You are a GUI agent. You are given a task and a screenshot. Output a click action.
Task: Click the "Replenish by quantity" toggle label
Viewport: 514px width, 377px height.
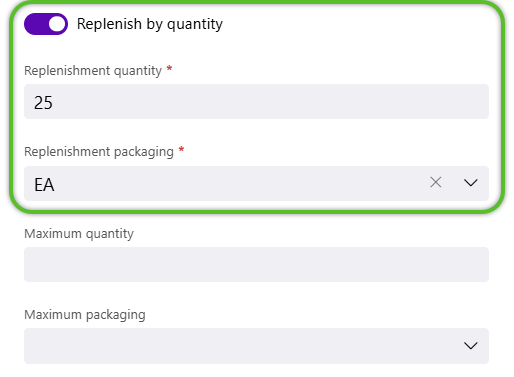point(150,24)
